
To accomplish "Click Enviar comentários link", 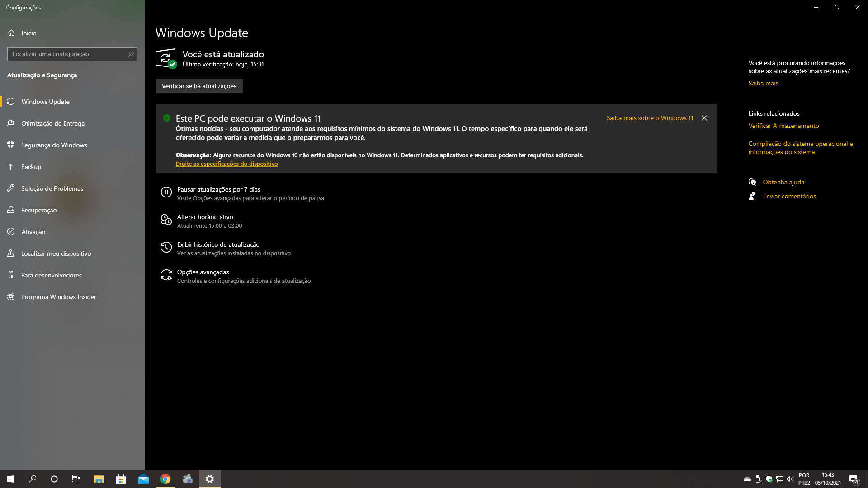I will click(789, 196).
